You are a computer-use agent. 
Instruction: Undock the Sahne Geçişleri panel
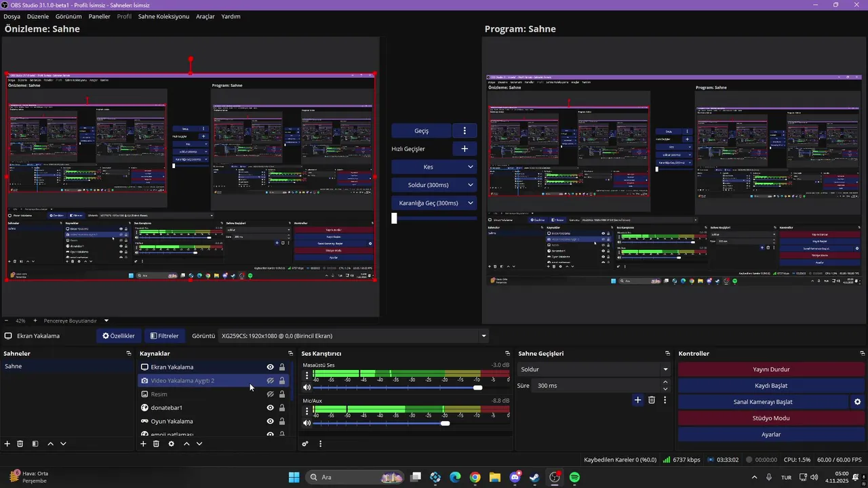click(667, 353)
